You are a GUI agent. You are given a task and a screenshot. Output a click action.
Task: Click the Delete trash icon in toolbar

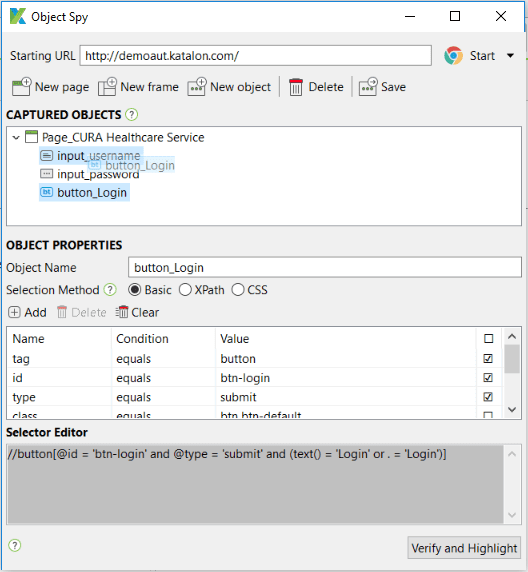coord(296,87)
